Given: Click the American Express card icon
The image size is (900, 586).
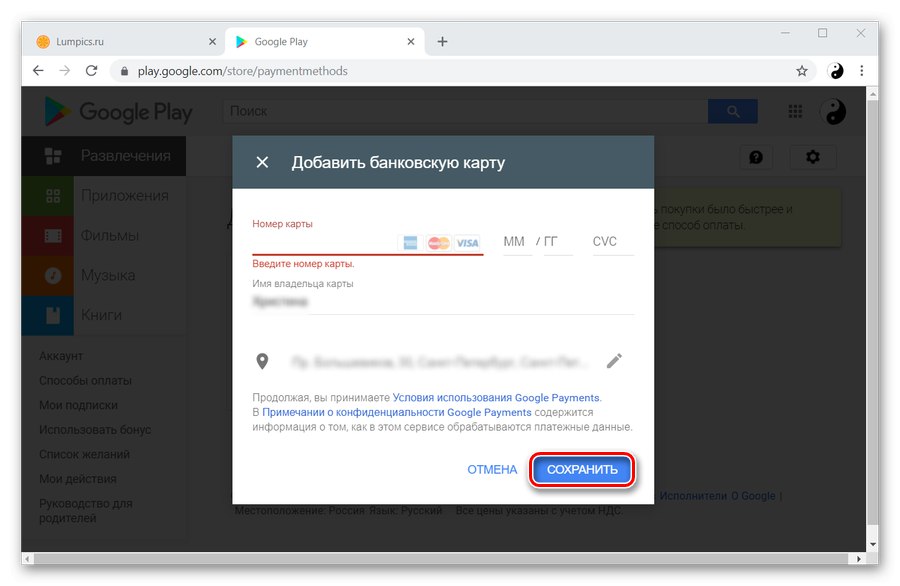Looking at the screenshot, I should tap(410, 243).
